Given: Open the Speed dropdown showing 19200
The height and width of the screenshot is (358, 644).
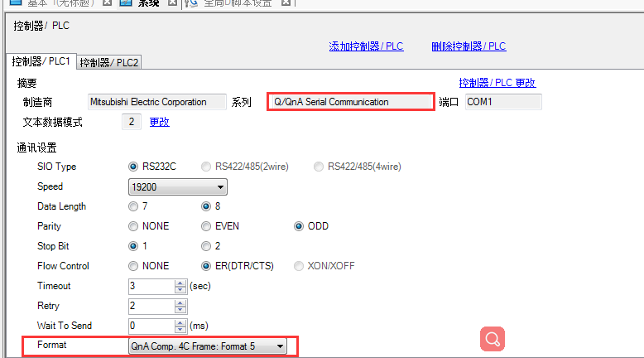Looking at the screenshot, I should pos(177,187).
